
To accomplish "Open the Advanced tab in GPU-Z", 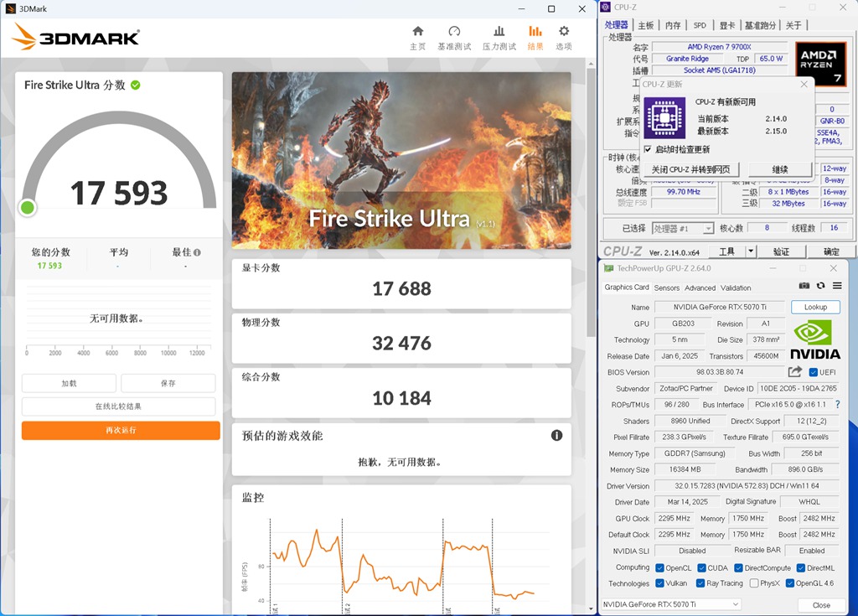I will (x=700, y=288).
